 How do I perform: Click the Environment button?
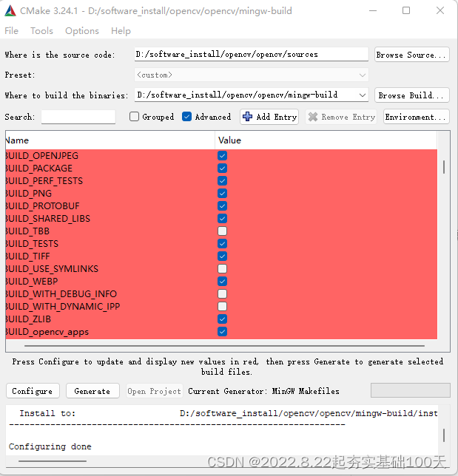point(416,117)
